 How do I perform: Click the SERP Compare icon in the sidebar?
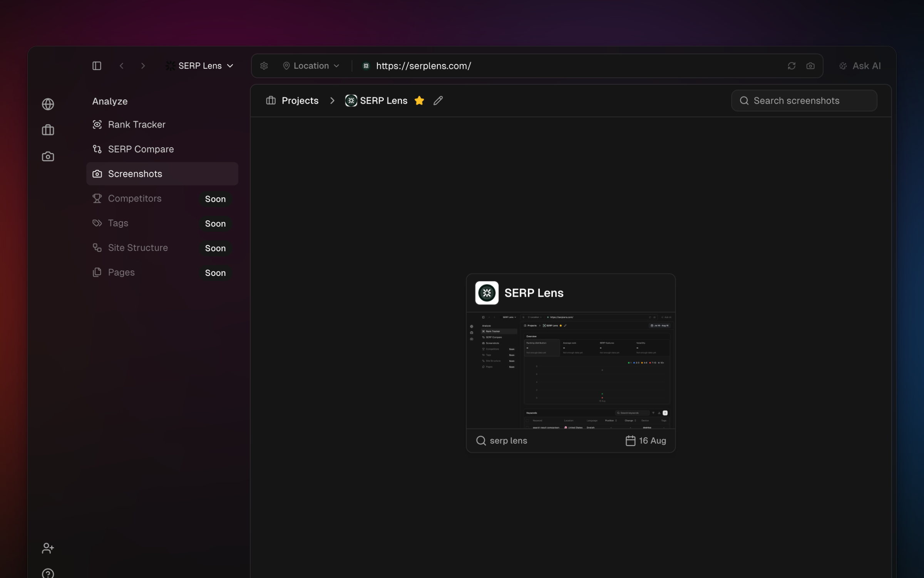point(97,149)
